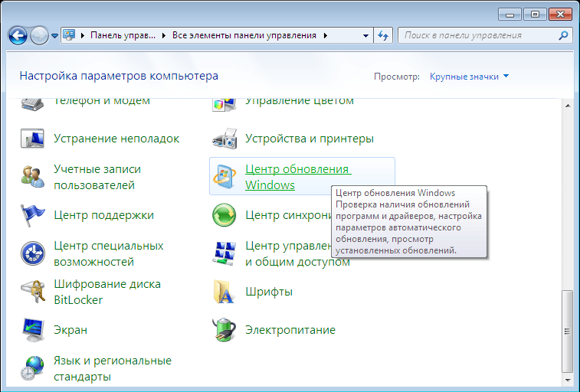The height and width of the screenshot is (392, 580).
Task: Open 'Устранение неполадок' link
Action: [x=116, y=139]
